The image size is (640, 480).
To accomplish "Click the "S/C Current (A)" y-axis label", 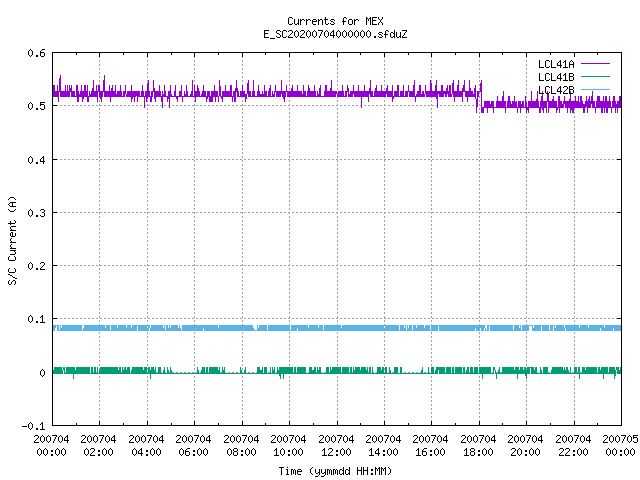I will click(12, 240).
